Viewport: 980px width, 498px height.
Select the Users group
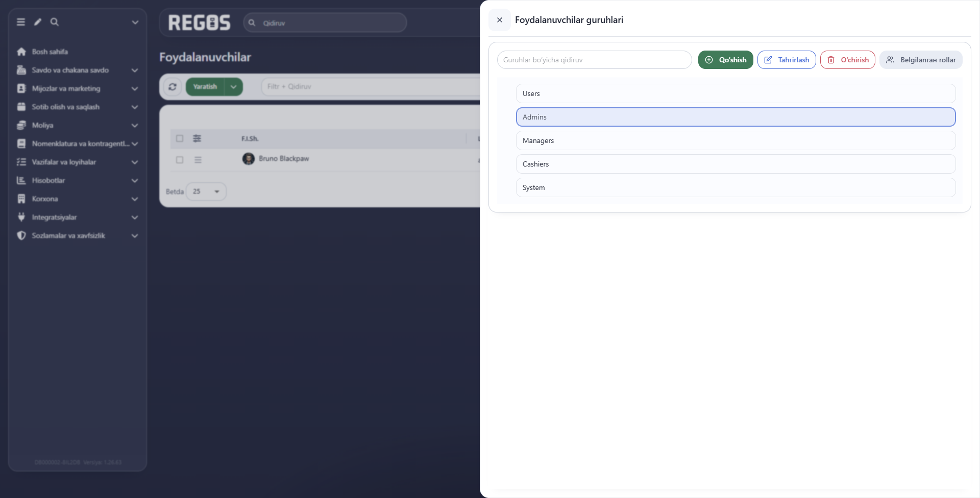pos(736,93)
